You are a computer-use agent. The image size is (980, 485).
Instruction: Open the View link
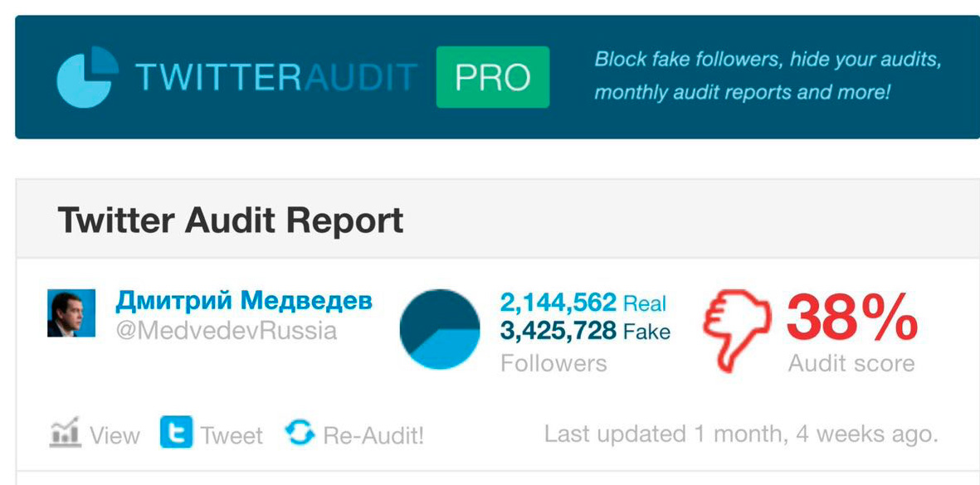tap(115, 435)
